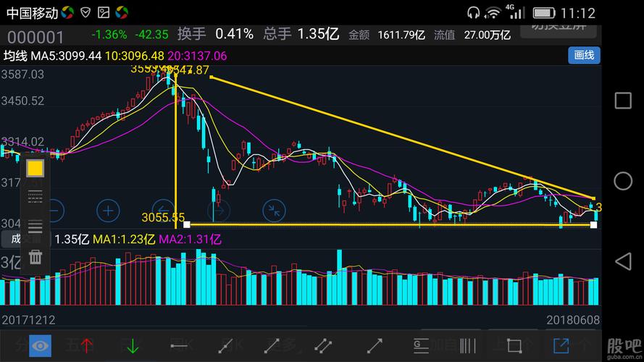Click the 均线 moving average indicator label

coord(14,56)
